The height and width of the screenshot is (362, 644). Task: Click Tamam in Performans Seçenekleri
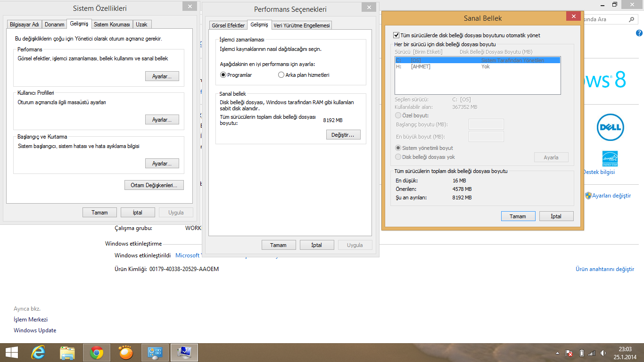[279, 245]
